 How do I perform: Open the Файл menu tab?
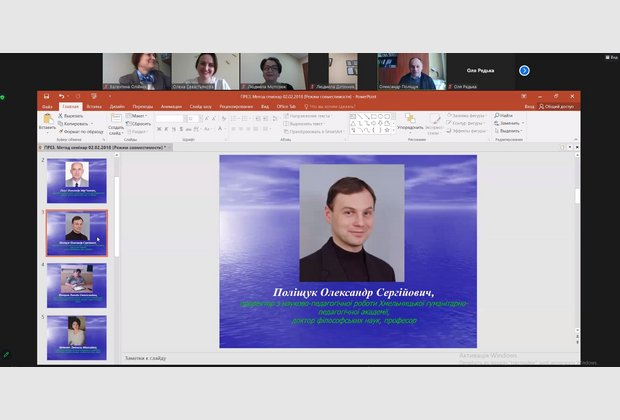click(x=47, y=106)
